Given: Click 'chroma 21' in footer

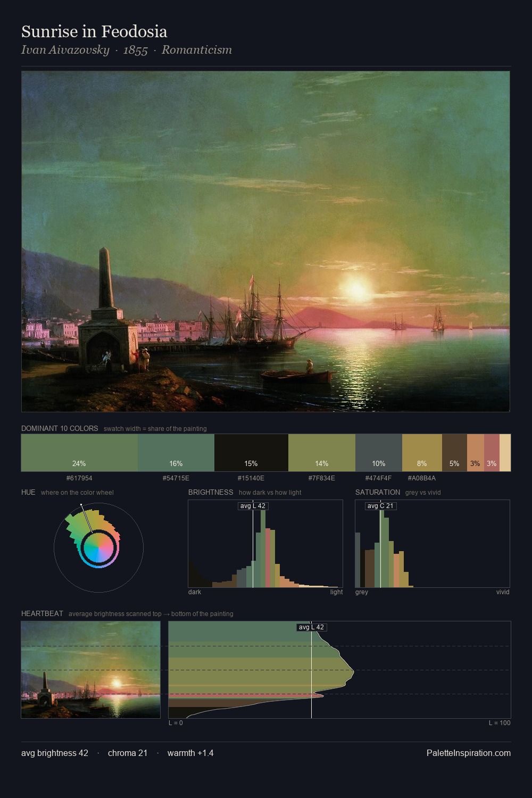Looking at the screenshot, I should (x=128, y=753).
